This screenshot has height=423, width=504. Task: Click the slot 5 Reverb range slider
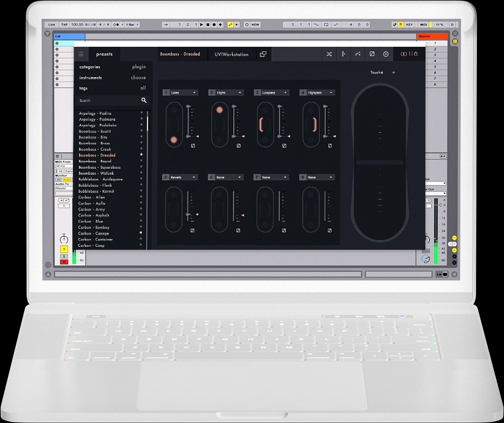click(189, 206)
